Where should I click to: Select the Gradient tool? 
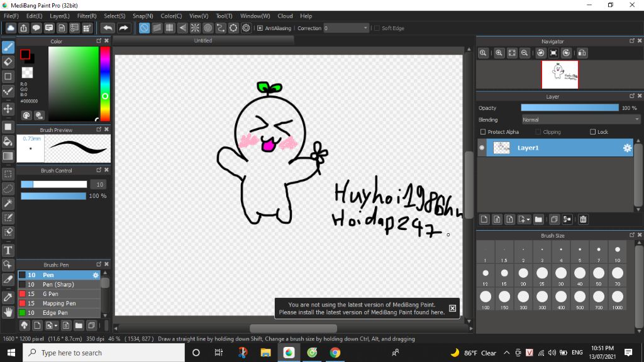(x=8, y=156)
